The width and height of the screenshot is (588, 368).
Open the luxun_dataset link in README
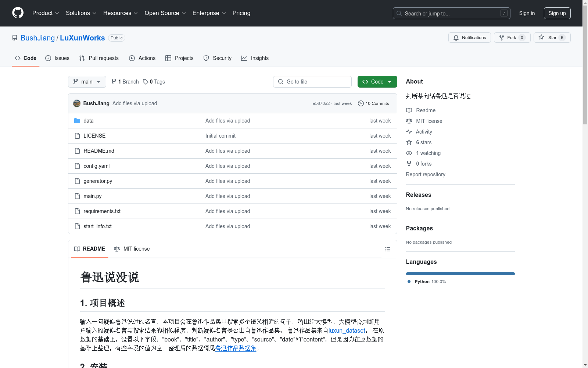[x=347, y=330]
